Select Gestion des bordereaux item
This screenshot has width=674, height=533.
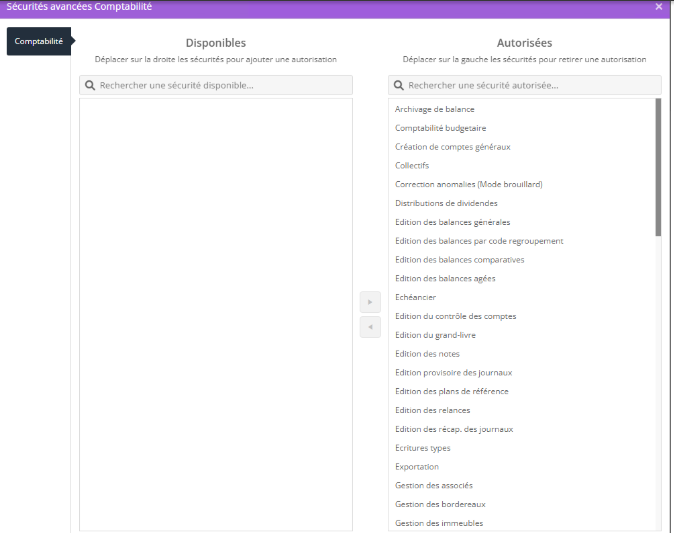point(440,504)
